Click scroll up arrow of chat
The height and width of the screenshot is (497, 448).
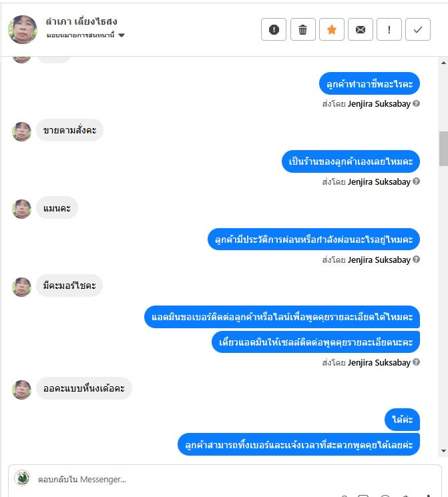click(443, 63)
